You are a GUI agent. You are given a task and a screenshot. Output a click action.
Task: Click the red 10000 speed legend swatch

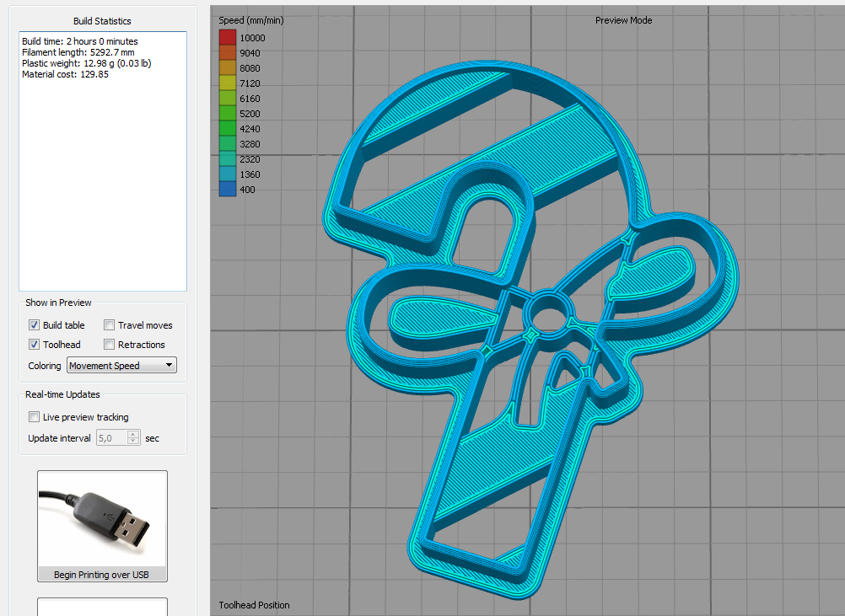[x=228, y=37]
